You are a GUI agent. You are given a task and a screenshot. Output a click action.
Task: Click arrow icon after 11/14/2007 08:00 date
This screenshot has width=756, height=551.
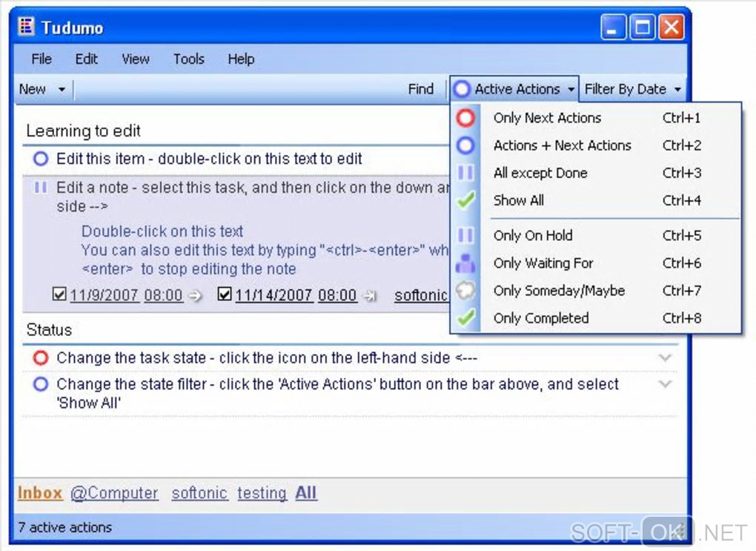tap(369, 295)
